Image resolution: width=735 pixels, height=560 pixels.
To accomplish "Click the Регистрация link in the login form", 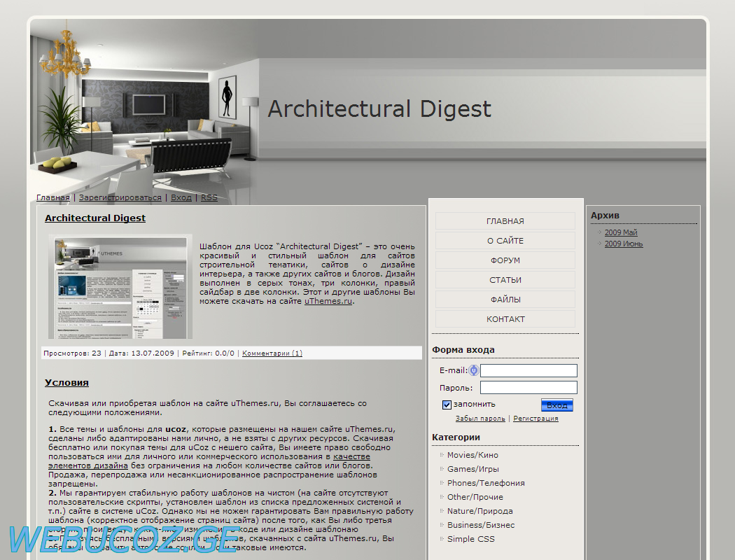I will [x=535, y=419].
